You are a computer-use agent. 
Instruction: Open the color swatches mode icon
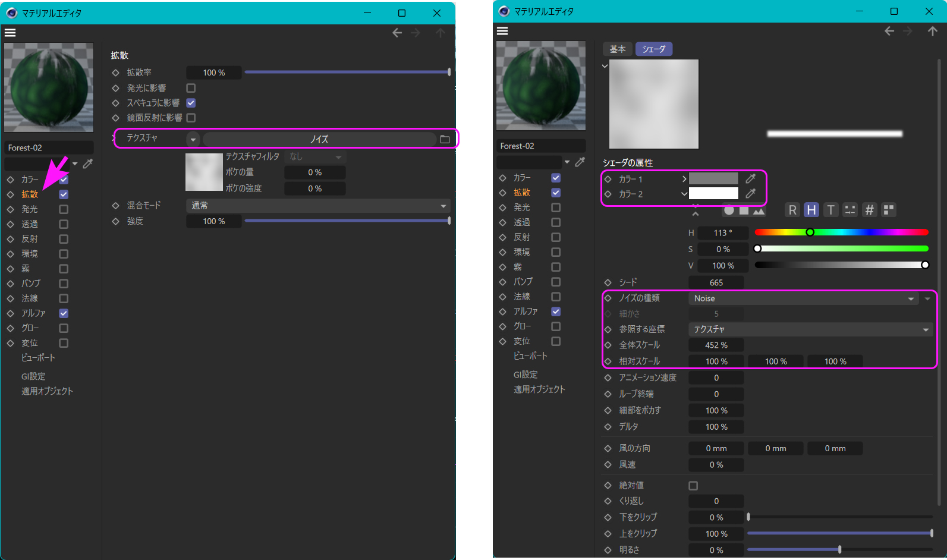tap(889, 210)
